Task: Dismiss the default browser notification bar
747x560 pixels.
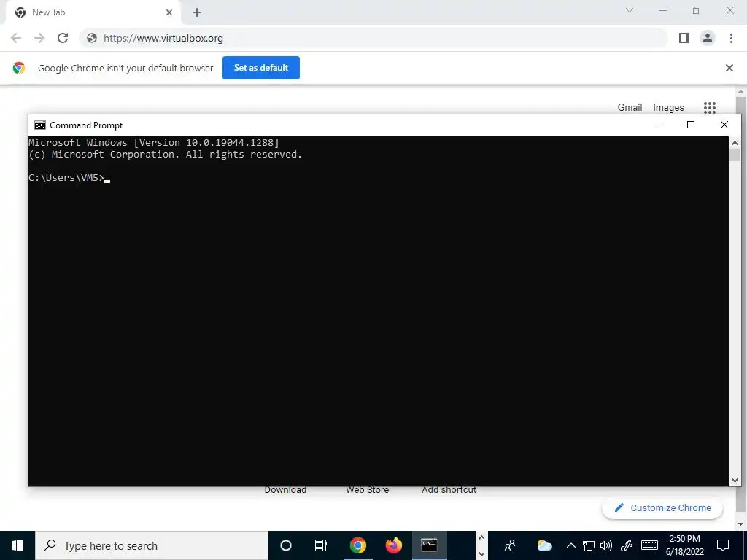Action: [x=729, y=68]
